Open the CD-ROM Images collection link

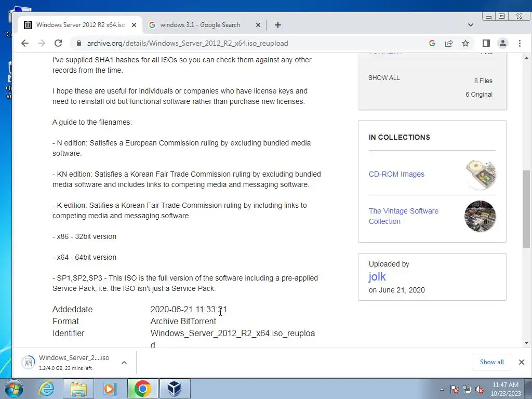tap(396, 174)
